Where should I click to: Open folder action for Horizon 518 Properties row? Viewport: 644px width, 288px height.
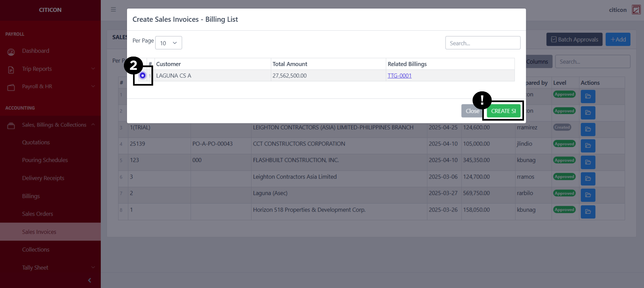point(588,212)
